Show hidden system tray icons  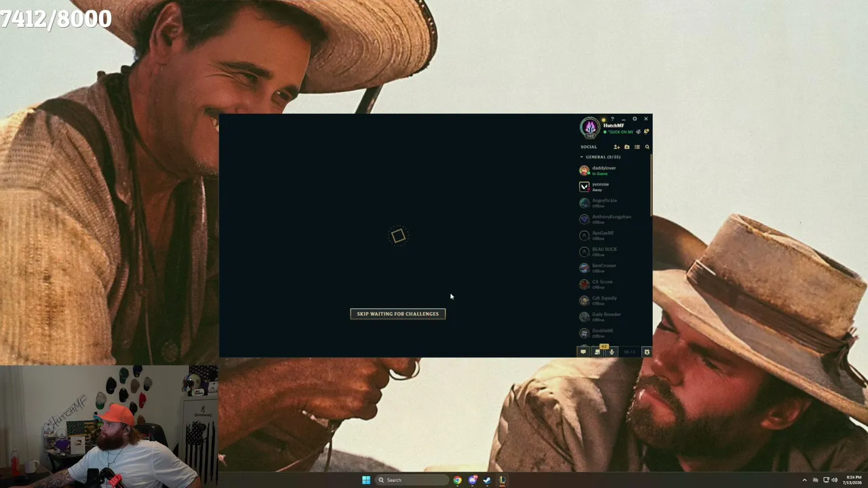805,480
